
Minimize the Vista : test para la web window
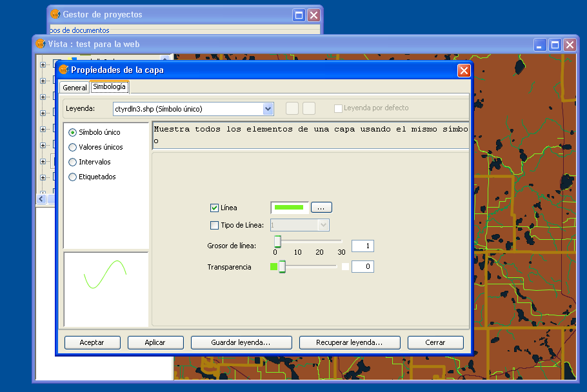tap(540, 44)
